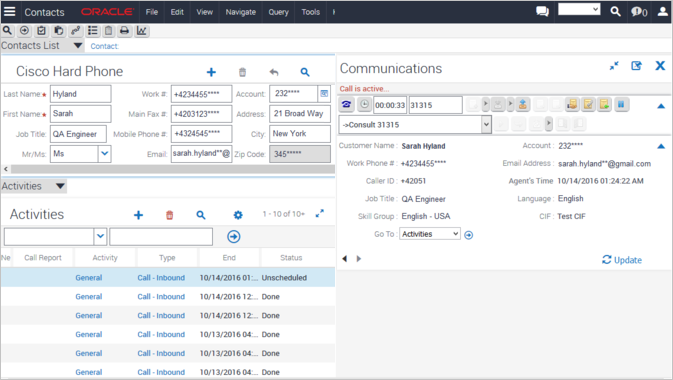
Task: Click the clock icon beside call timer
Action: [x=364, y=104]
